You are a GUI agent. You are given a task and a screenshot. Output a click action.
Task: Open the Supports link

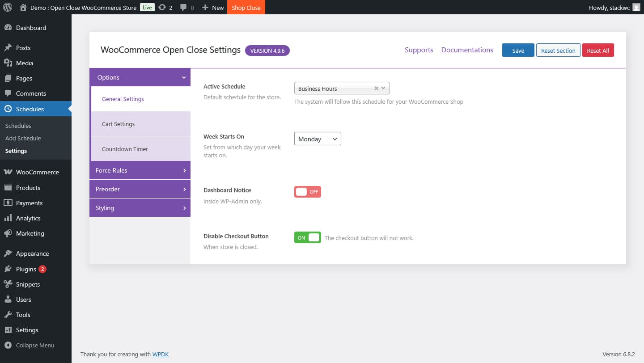[x=419, y=50]
